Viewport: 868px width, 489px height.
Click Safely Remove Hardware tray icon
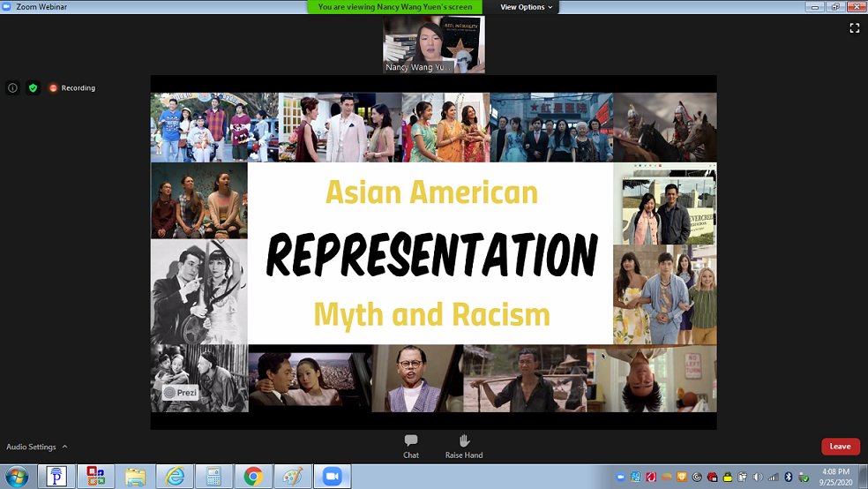804,477
